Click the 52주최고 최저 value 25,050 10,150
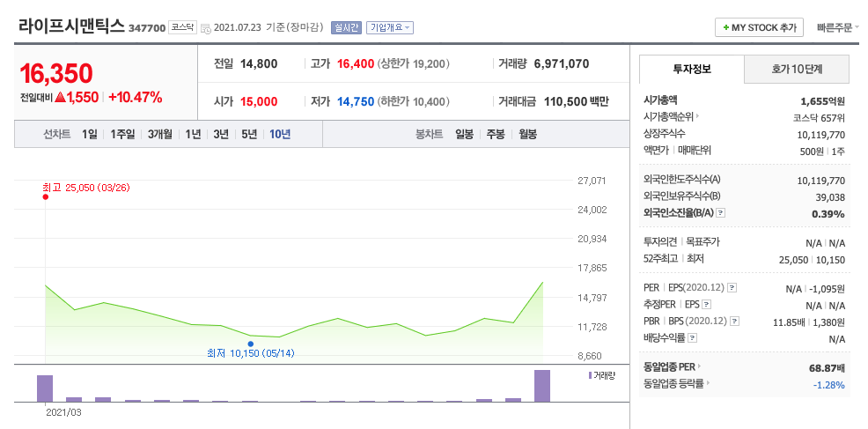Screen dimensions: 868x429 (x=812, y=259)
